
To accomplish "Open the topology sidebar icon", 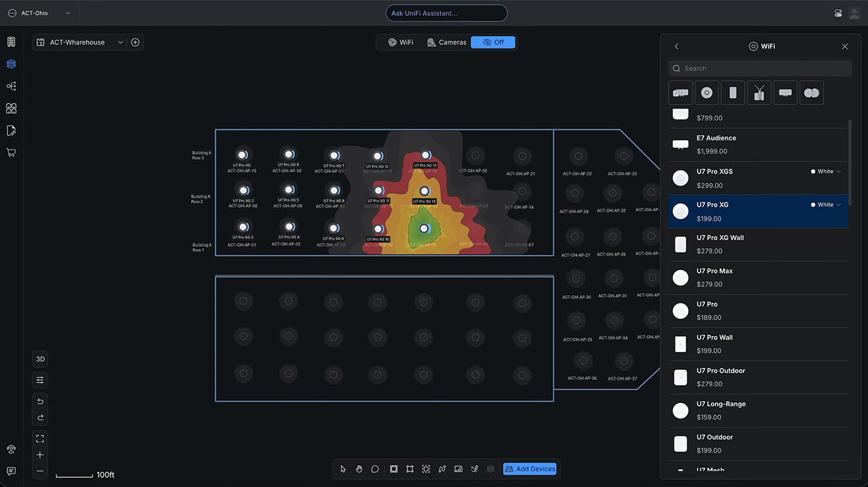I will tap(11, 86).
